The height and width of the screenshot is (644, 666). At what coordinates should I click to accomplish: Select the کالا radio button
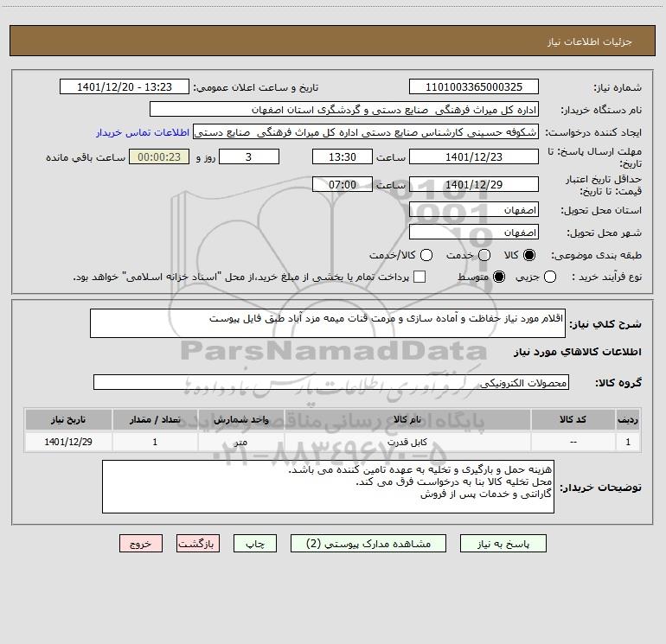pyautogui.click(x=529, y=255)
